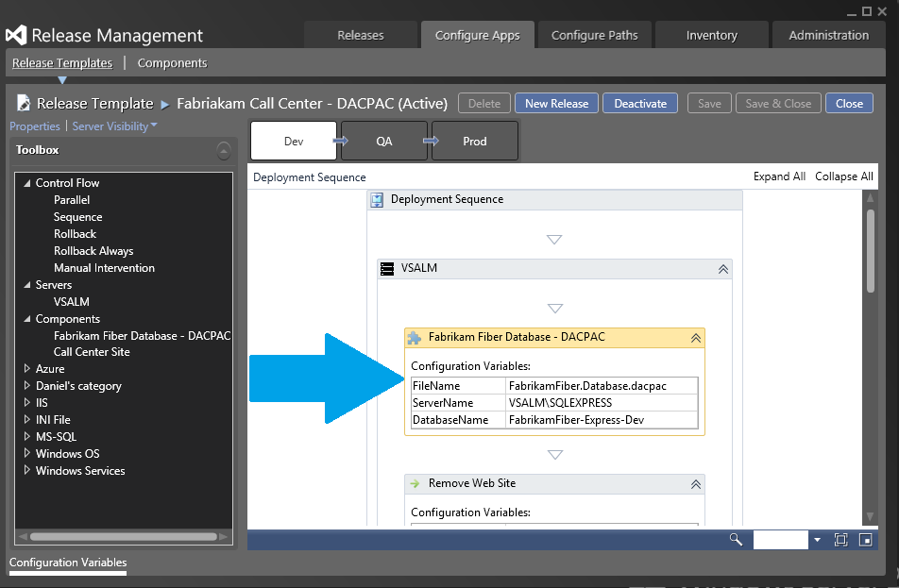This screenshot has height=588, width=899.
Task: Click the vertical scrollbar of deployment canvas
Action: click(x=871, y=251)
